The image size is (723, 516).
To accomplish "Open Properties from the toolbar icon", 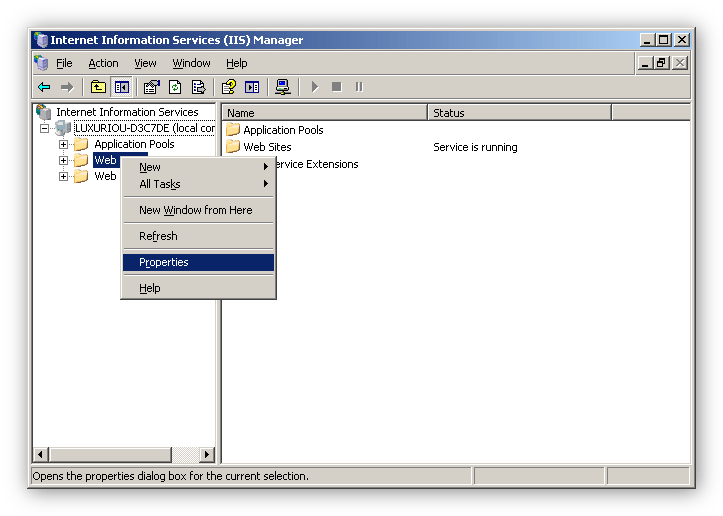I will click(x=151, y=87).
